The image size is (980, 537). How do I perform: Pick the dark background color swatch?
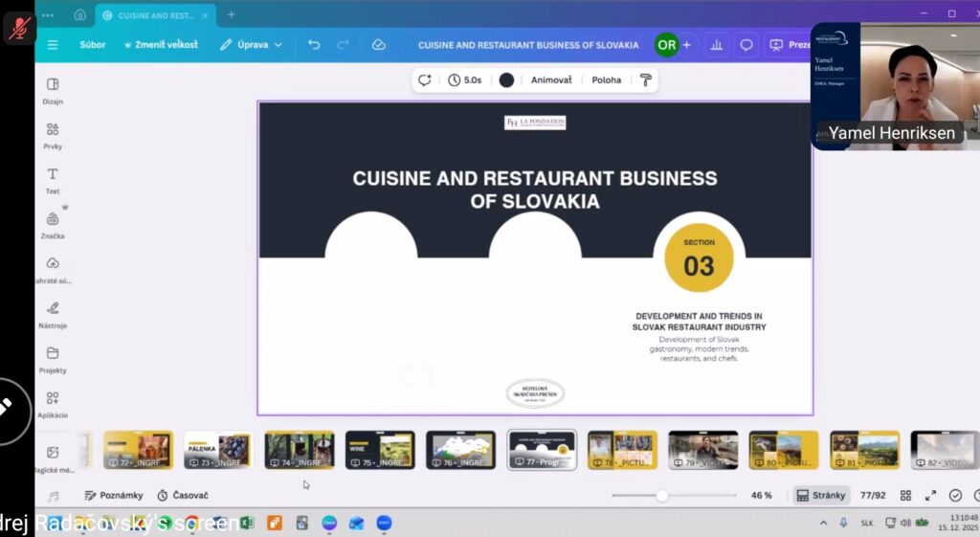click(506, 80)
